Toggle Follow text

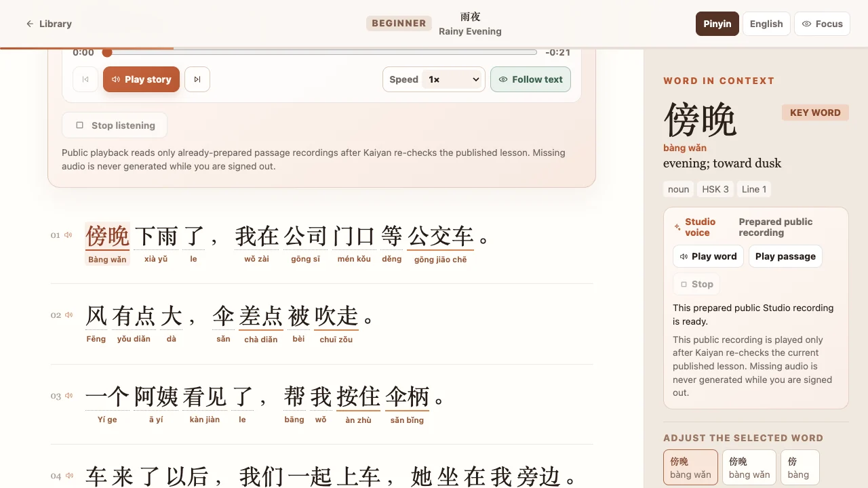coord(530,79)
